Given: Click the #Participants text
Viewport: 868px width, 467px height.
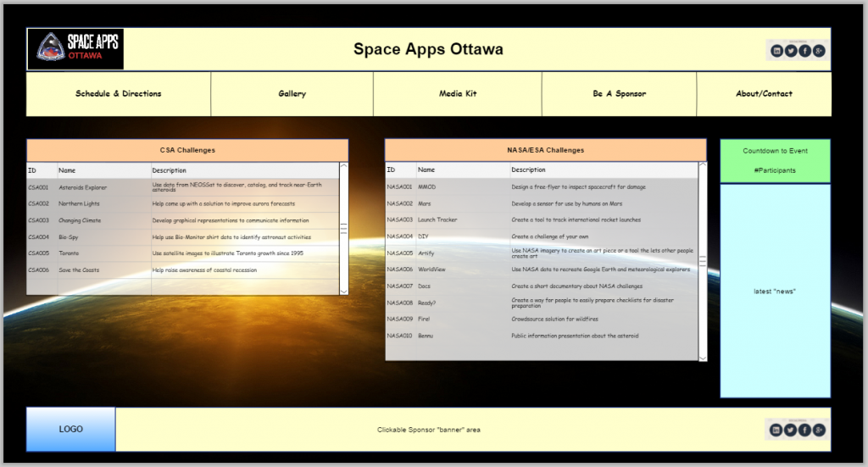Looking at the screenshot, I should click(775, 170).
